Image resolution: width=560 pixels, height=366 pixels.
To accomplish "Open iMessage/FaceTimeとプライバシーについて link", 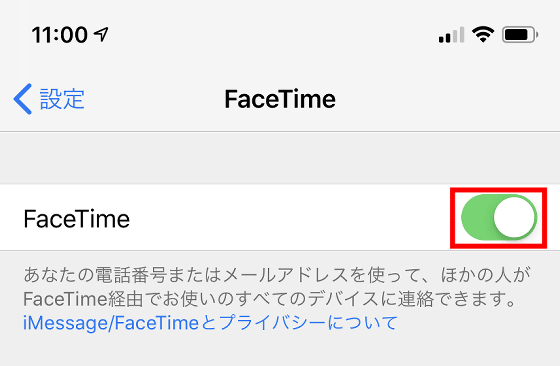I will [x=210, y=323].
